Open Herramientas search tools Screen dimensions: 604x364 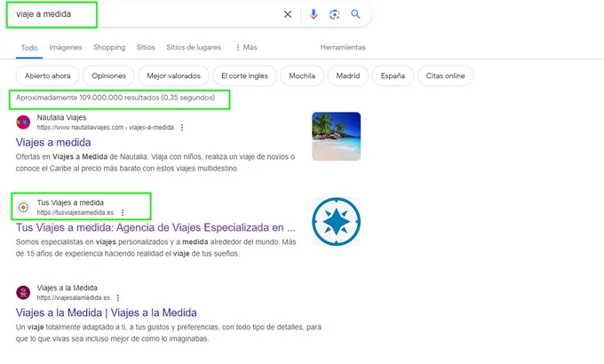pos(343,47)
